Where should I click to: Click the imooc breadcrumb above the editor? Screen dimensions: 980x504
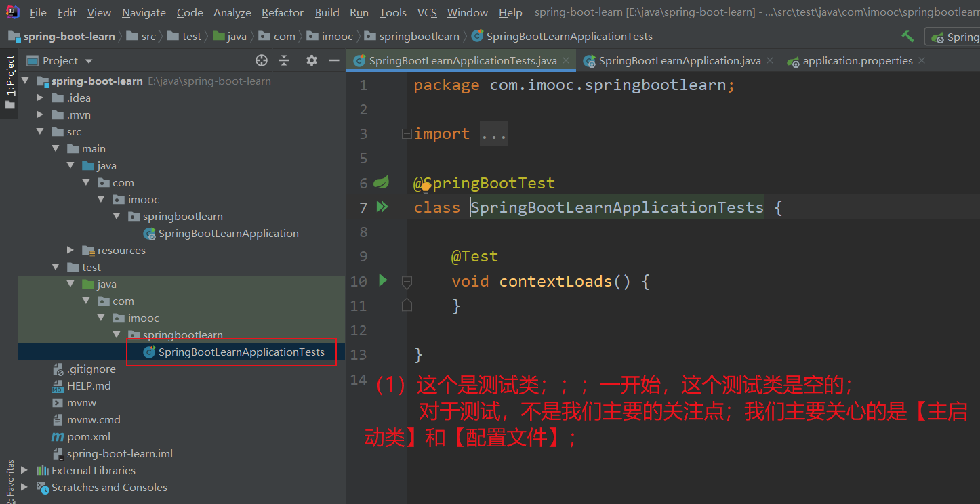329,36
